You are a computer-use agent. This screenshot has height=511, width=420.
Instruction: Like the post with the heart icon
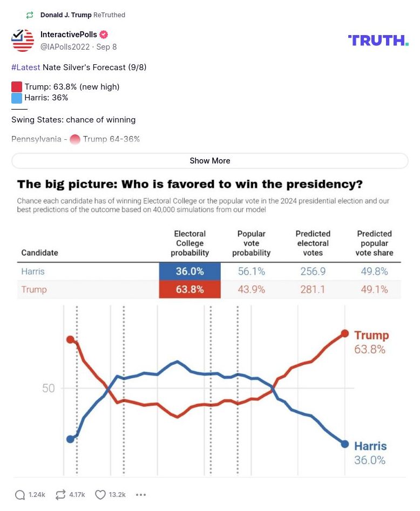100,494
